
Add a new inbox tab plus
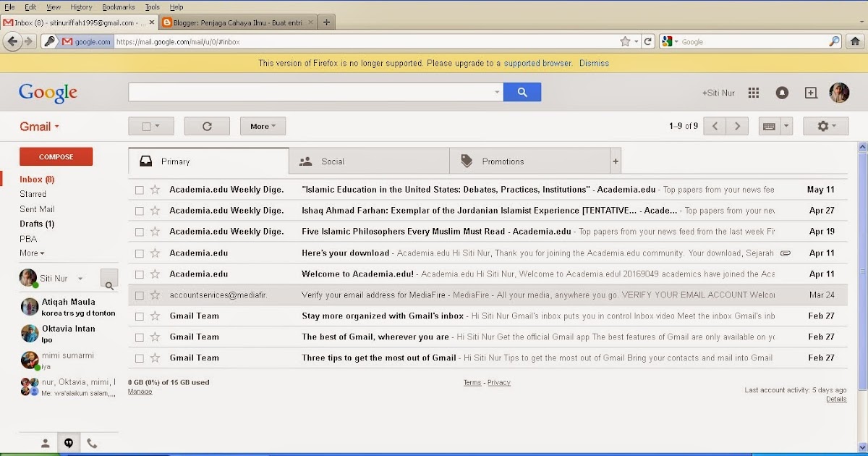tap(616, 161)
